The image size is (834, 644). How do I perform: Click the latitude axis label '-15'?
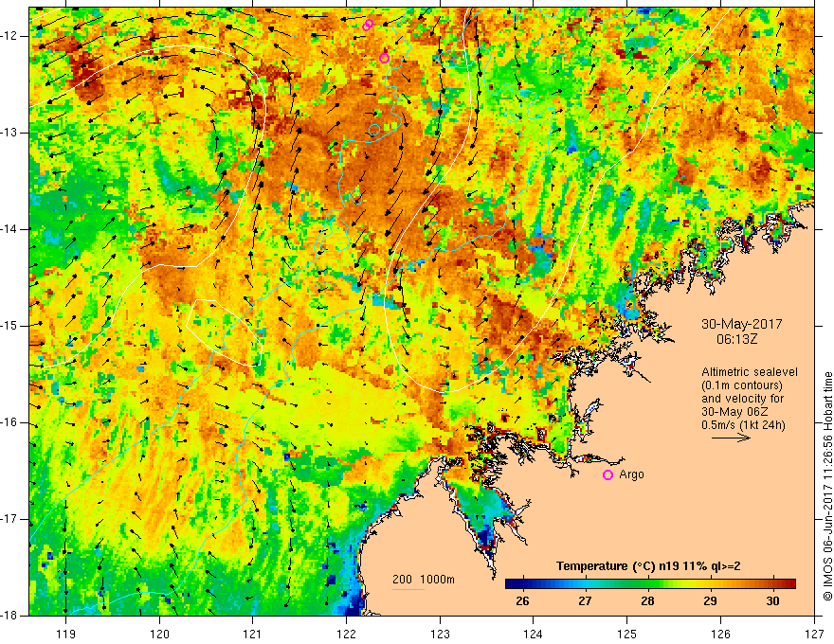click(10, 326)
